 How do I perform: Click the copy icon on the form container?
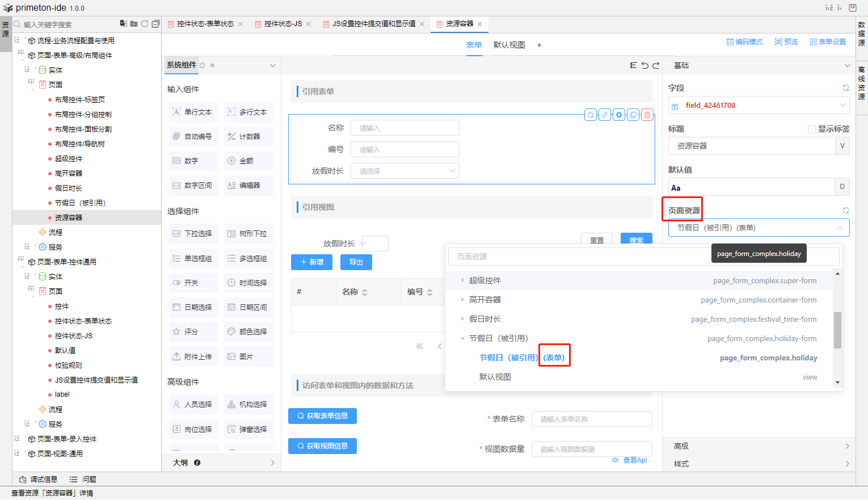[x=633, y=115]
